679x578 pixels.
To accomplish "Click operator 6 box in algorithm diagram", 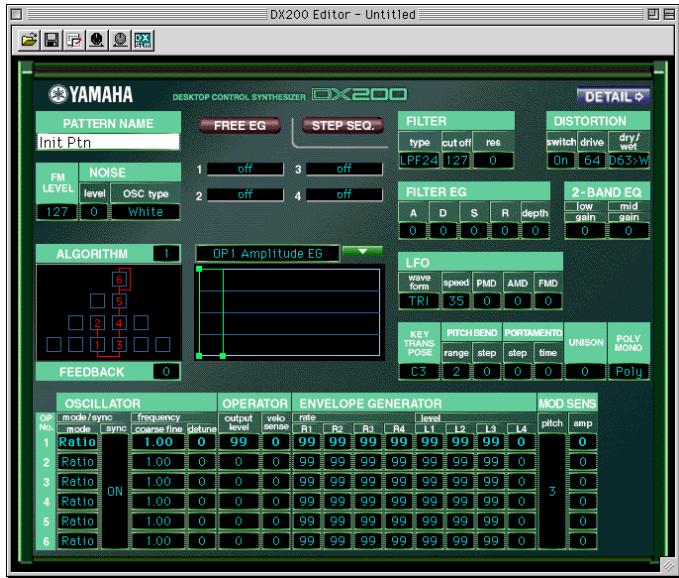I will point(119,280).
